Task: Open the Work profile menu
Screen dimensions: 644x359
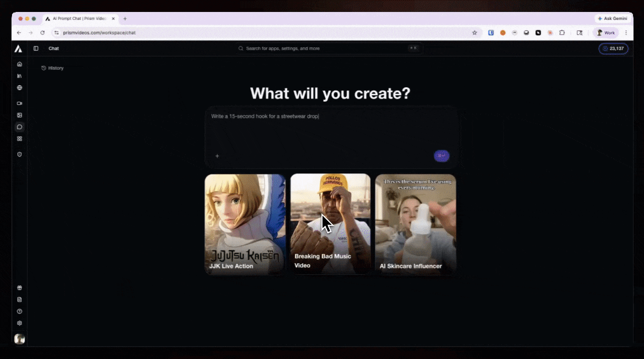Action: point(606,32)
